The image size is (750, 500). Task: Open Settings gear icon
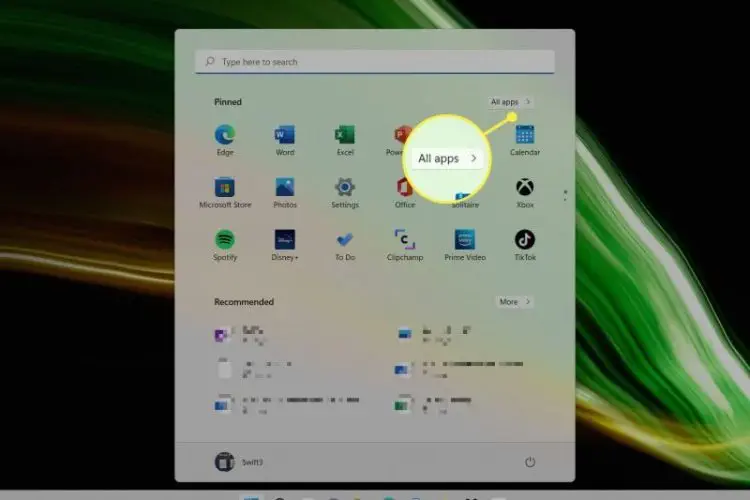[x=345, y=193]
